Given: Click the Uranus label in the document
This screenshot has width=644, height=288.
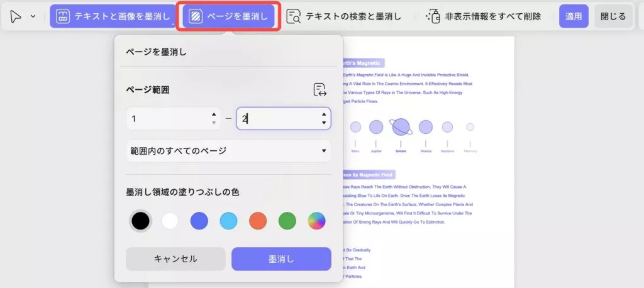Looking at the screenshot, I should [426, 151].
